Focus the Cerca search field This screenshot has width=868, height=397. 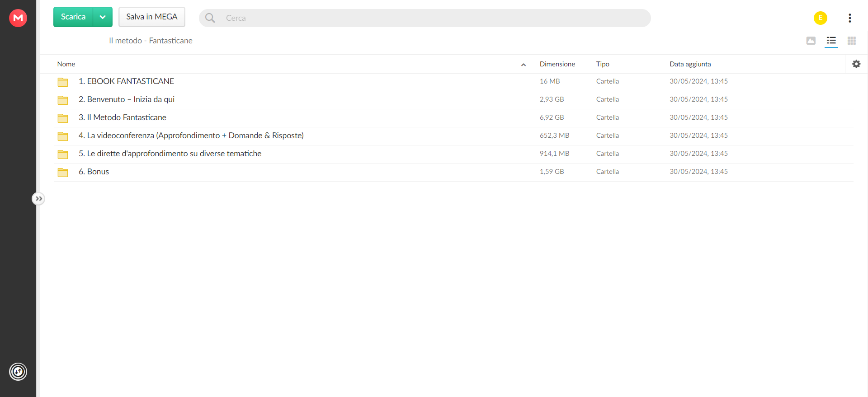pos(425,18)
